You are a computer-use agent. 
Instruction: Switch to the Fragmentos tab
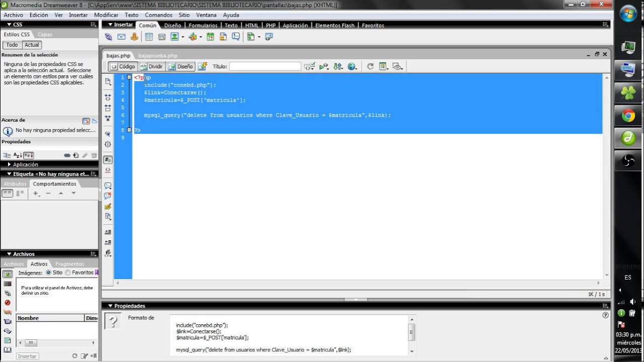[70, 264]
